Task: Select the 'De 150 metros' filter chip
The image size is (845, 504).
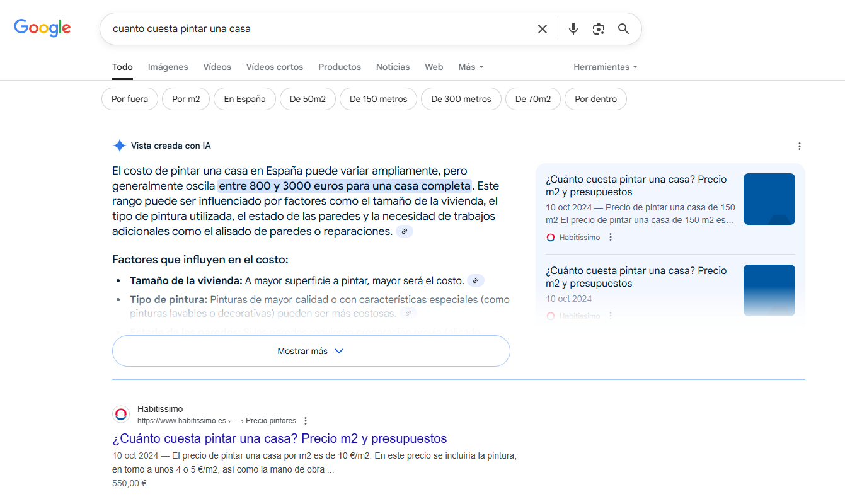Action: (379, 99)
